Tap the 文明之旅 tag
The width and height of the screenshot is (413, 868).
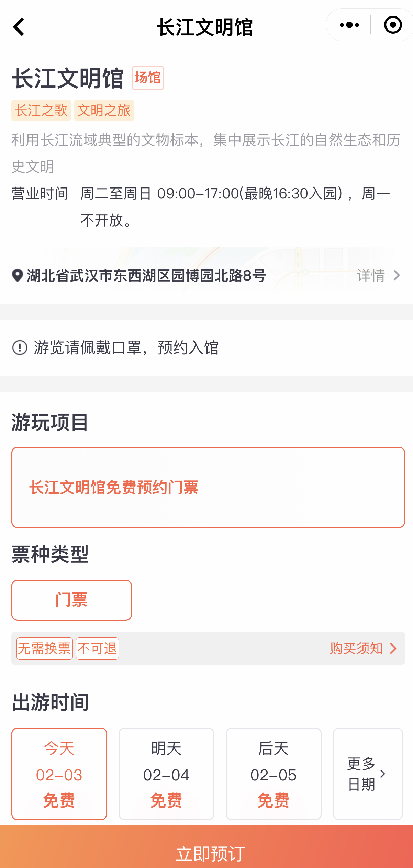(104, 111)
